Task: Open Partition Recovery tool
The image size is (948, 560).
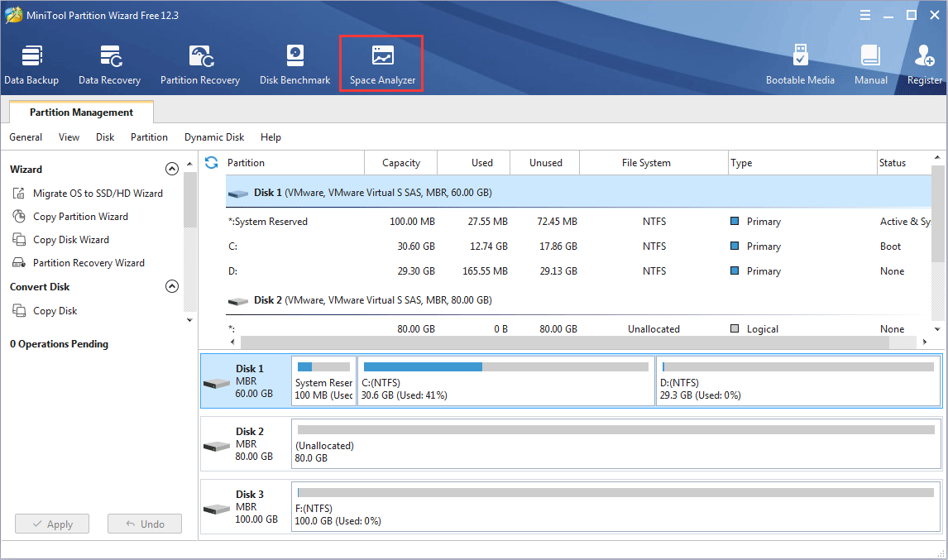Action: pos(200,65)
